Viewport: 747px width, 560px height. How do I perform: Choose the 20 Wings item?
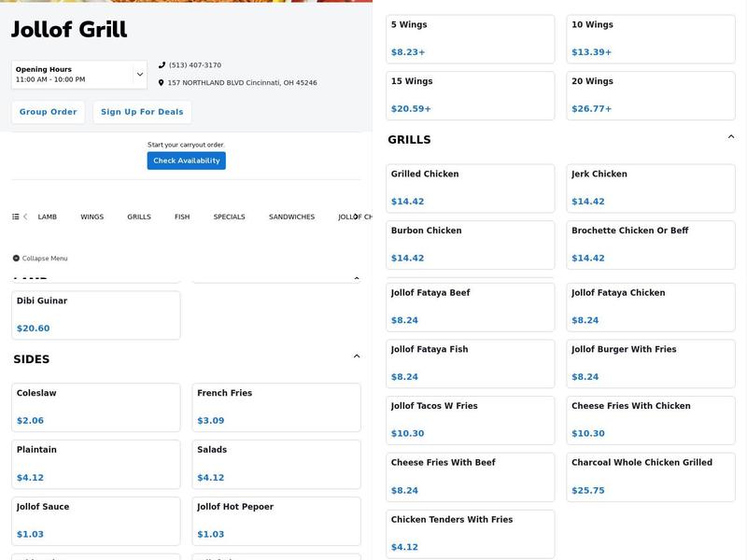(x=651, y=96)
